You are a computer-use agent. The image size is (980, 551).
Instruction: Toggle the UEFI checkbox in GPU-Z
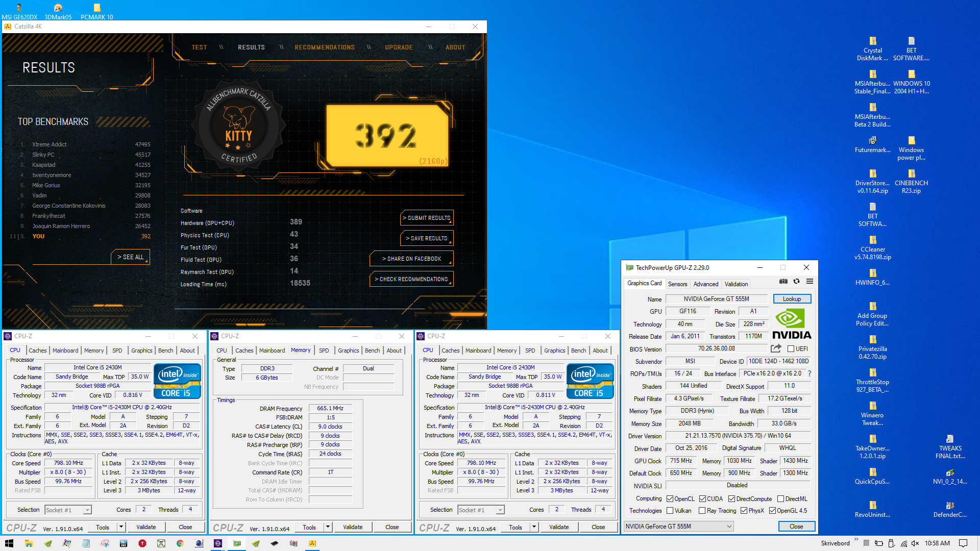pyautogui.click(x=791, y=349)
